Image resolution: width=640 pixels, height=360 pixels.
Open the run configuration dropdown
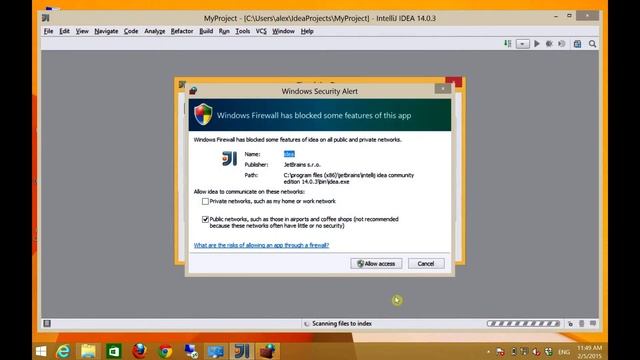(x=522, y=44)
